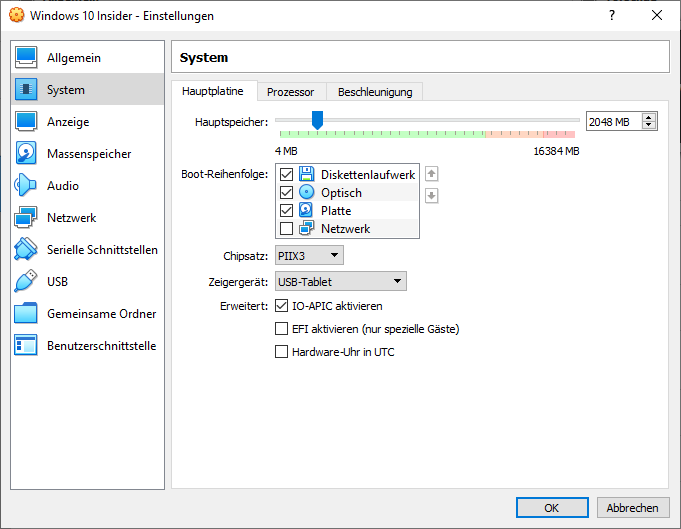This screenshot has width=681, height=529.
Task: Click the Netzwerk icon in the sidebar
Action: 26,218
